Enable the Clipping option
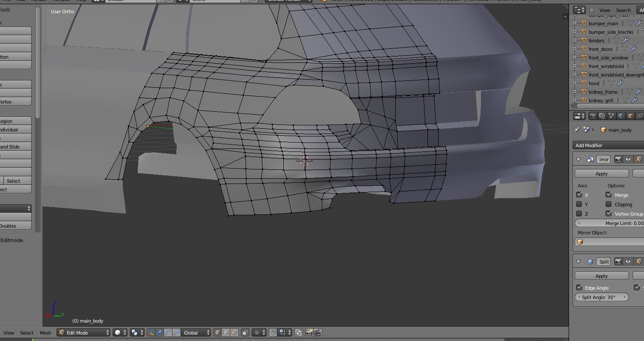Screen dimensions: 644x341 [x=608, y=204]
